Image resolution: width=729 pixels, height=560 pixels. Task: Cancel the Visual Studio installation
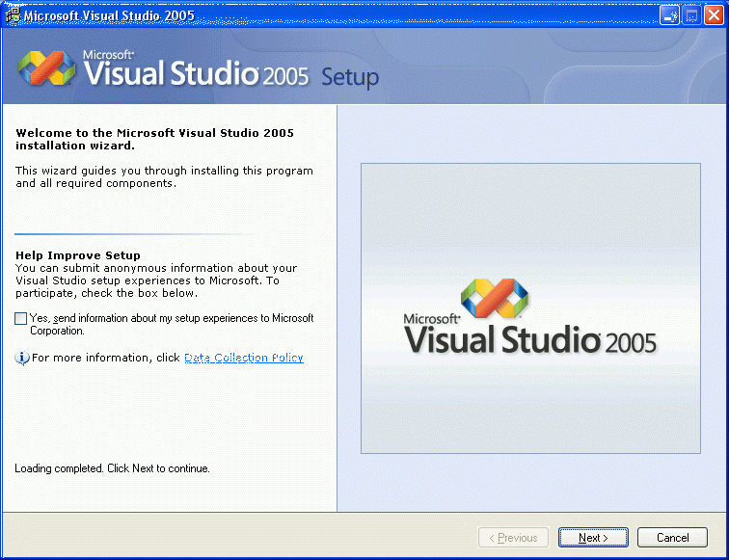tap(672, 538)
